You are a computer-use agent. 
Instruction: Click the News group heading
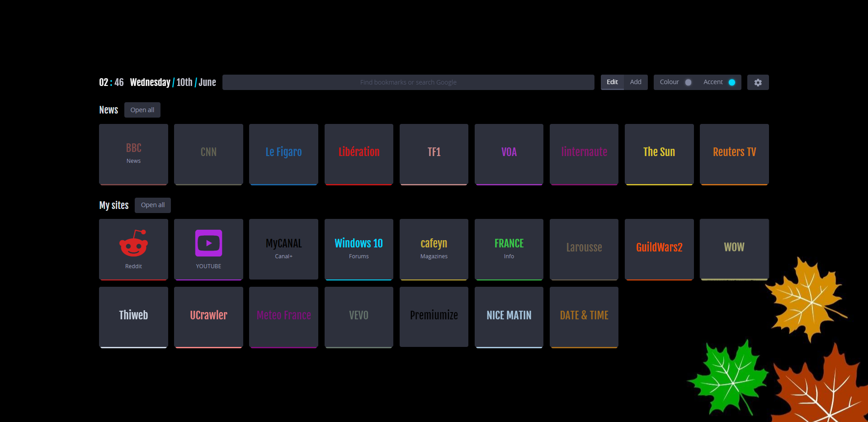(108, 110)
